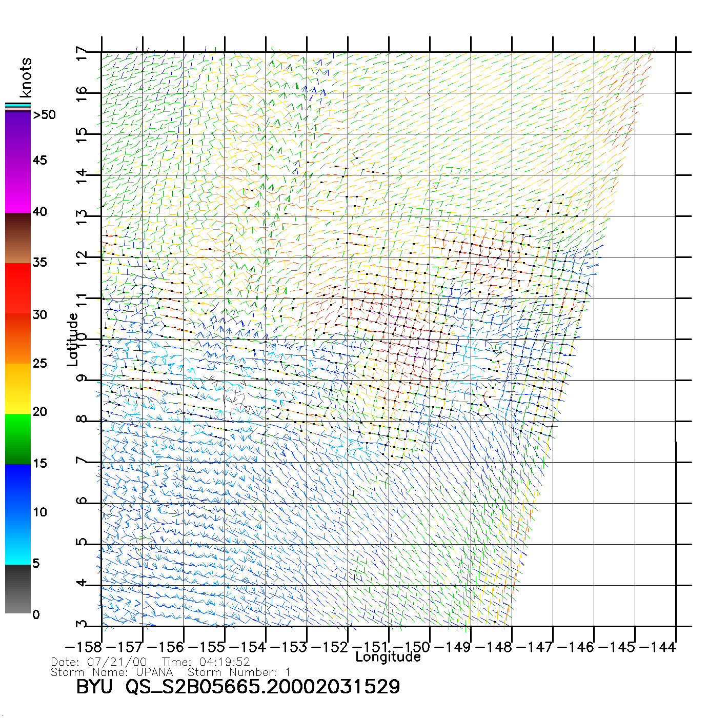
Task: Click the "Storm Name: UPANA" text
Action: [112, 672]
